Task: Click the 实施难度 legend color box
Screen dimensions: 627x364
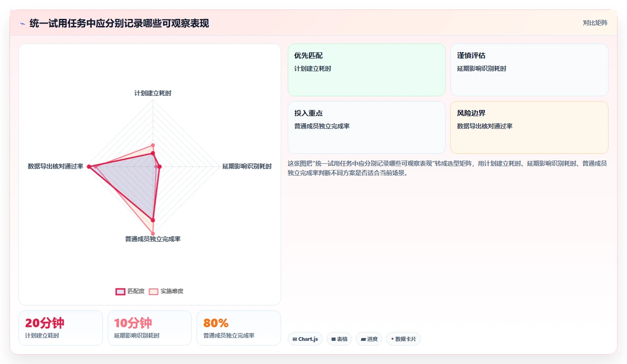Action: pos(154,291)
